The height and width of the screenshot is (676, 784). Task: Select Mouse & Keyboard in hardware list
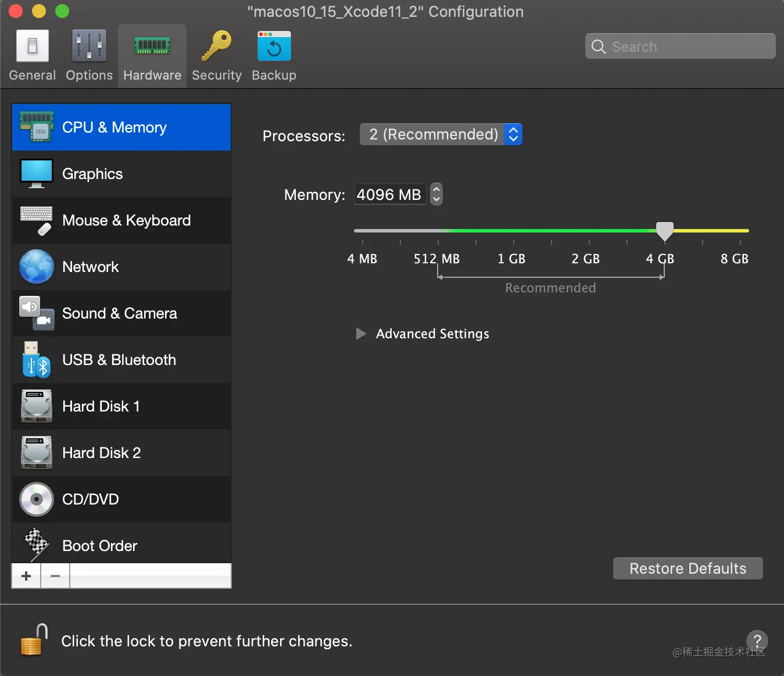point(121,220)
